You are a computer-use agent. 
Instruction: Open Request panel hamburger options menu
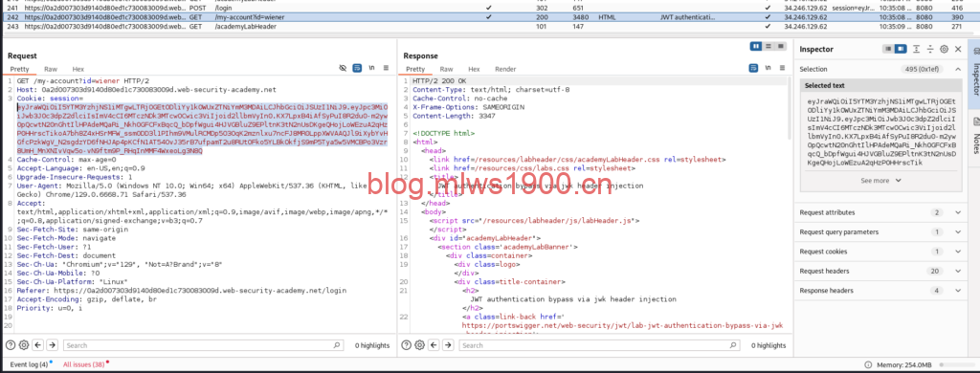coord(387,68)
